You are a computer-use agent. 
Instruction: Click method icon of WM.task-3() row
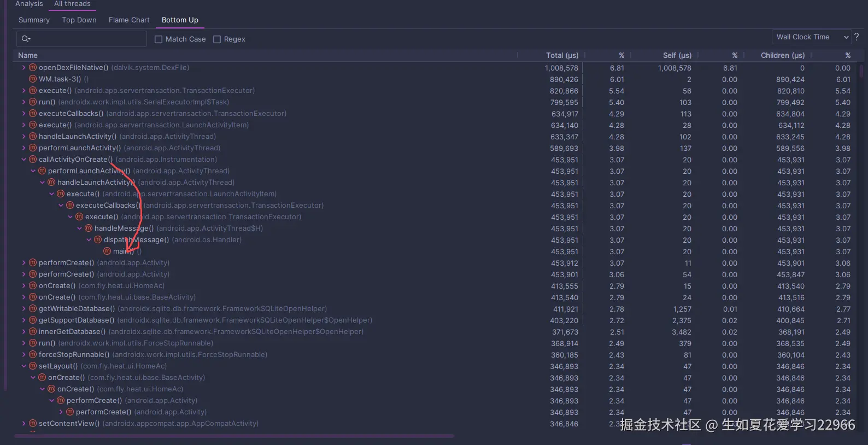tap(33, 79)
